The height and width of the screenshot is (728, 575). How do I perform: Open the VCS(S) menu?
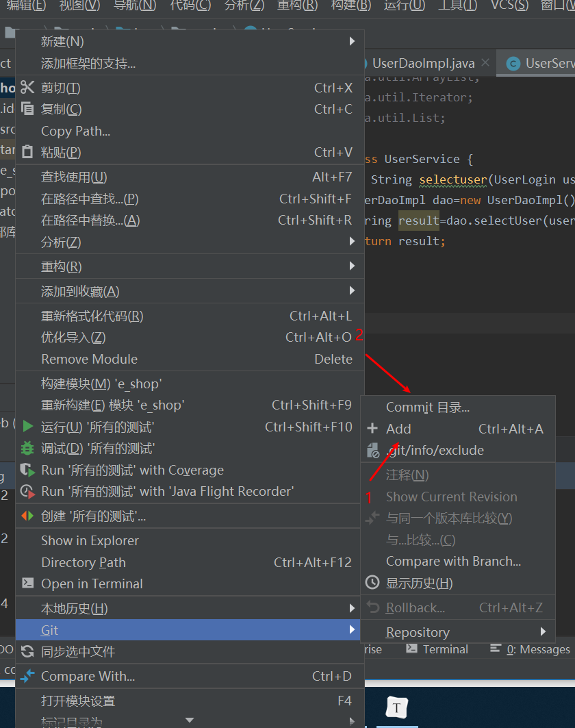click(509, 5)
